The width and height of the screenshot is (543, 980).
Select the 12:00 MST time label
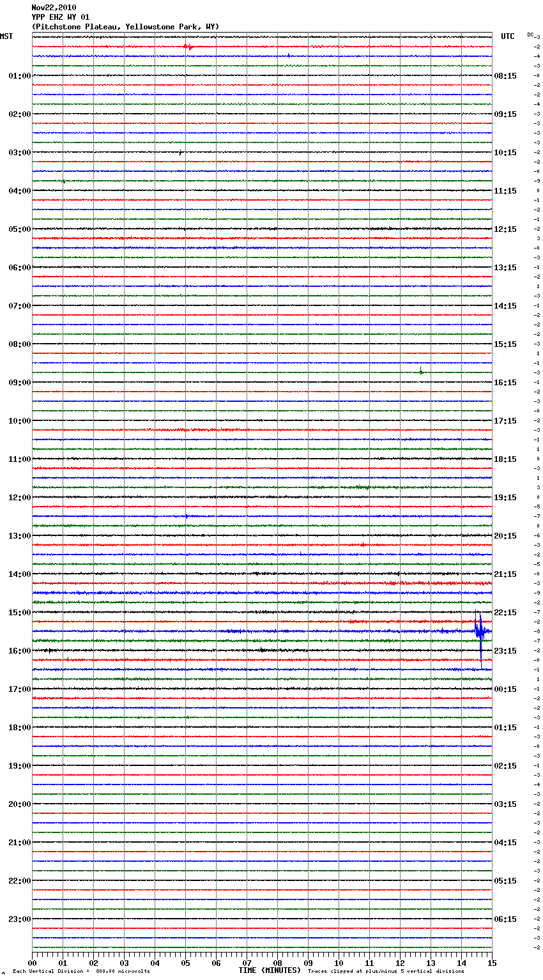pos(19,498)
